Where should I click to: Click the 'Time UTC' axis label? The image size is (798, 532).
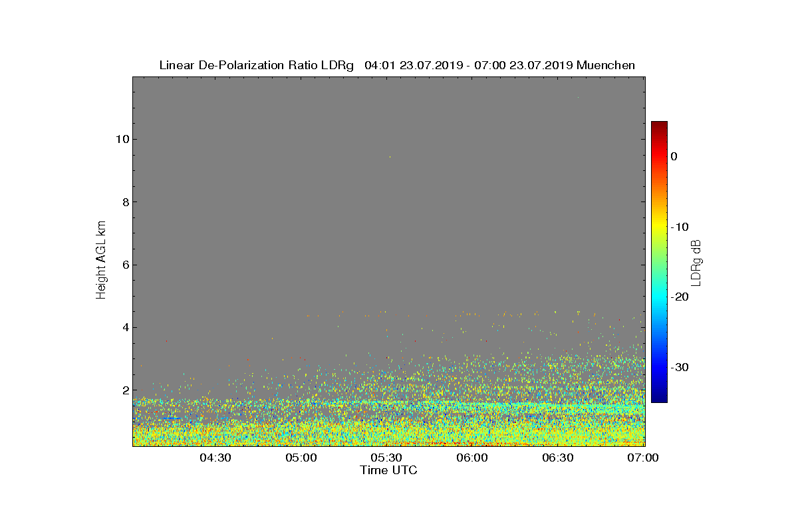(x=388, y=470)
